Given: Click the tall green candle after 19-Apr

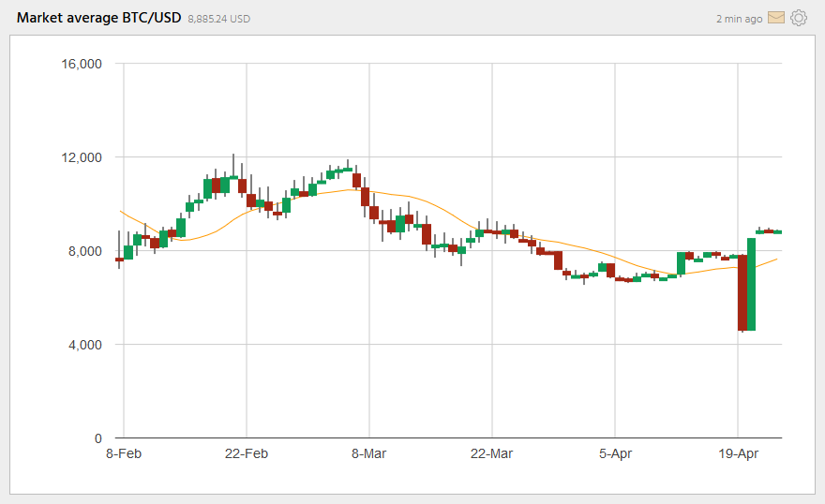Looking at the screenshot, I should tap(751, 284).
